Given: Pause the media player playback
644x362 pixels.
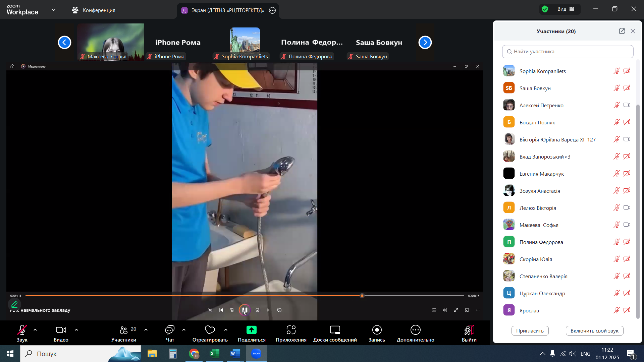Looking at the screenshot, I should pyautogui.click(x=245, y=310).
